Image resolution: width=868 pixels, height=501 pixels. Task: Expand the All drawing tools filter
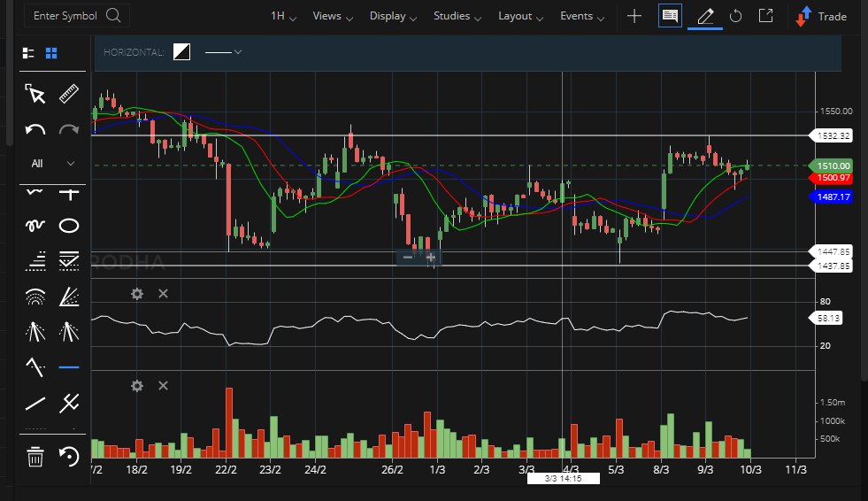pos(52,163)
